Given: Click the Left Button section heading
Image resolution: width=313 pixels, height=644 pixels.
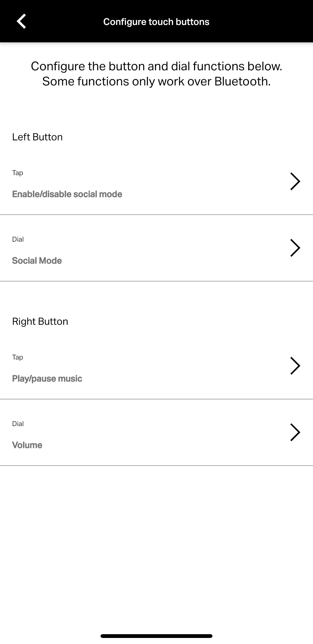Looking at the screenshot, I should click(x=37, y=137).
